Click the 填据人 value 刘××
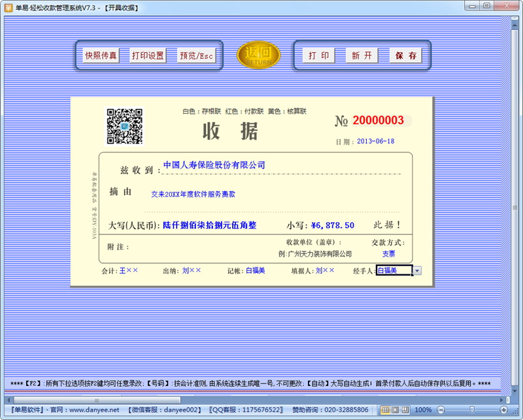523x420 pixels. click(325, 270)
